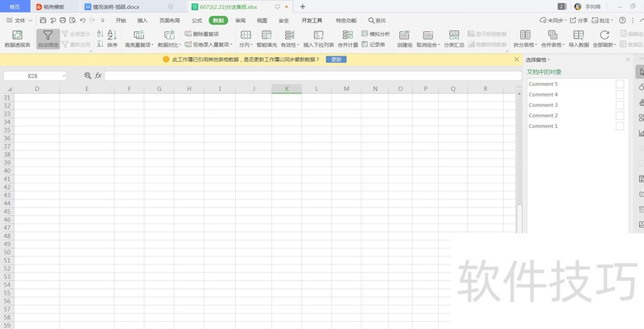Click What-If Analysis (模拟分析)

[376, 34]
